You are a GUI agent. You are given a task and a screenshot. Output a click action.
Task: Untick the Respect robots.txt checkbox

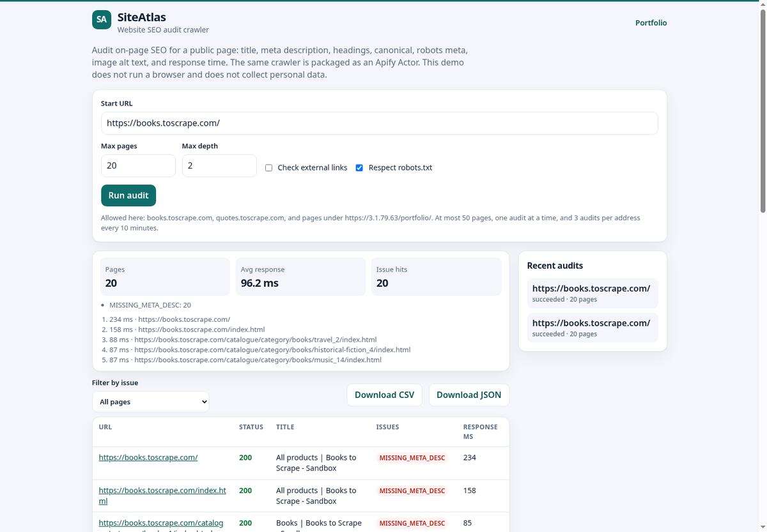(359, 168)
